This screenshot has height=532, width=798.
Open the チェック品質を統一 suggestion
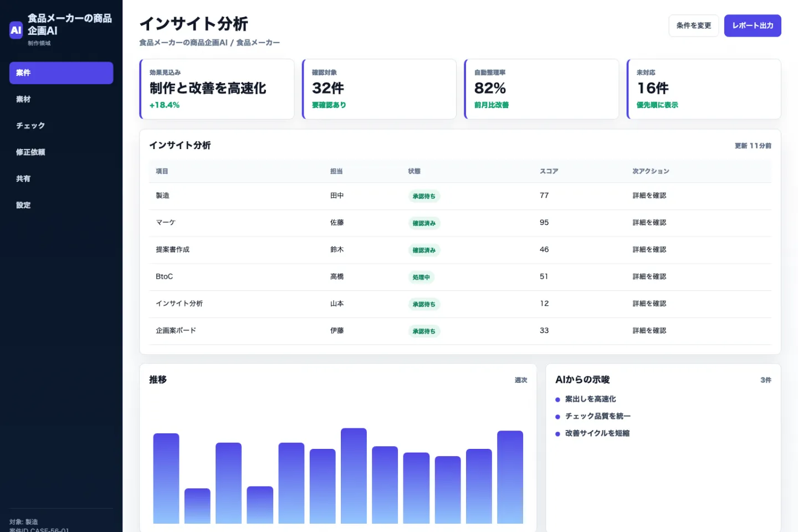[x=597, y=416]
